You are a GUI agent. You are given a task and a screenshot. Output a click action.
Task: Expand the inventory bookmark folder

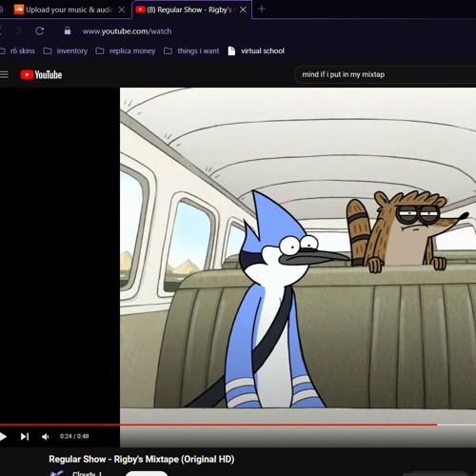[x=66, y=50]
